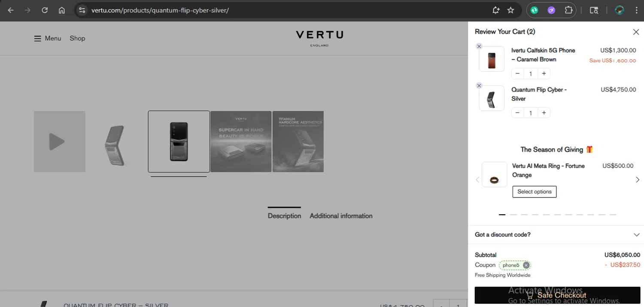
Task: Click the purple circular extension icon
Action: point(551,10)
